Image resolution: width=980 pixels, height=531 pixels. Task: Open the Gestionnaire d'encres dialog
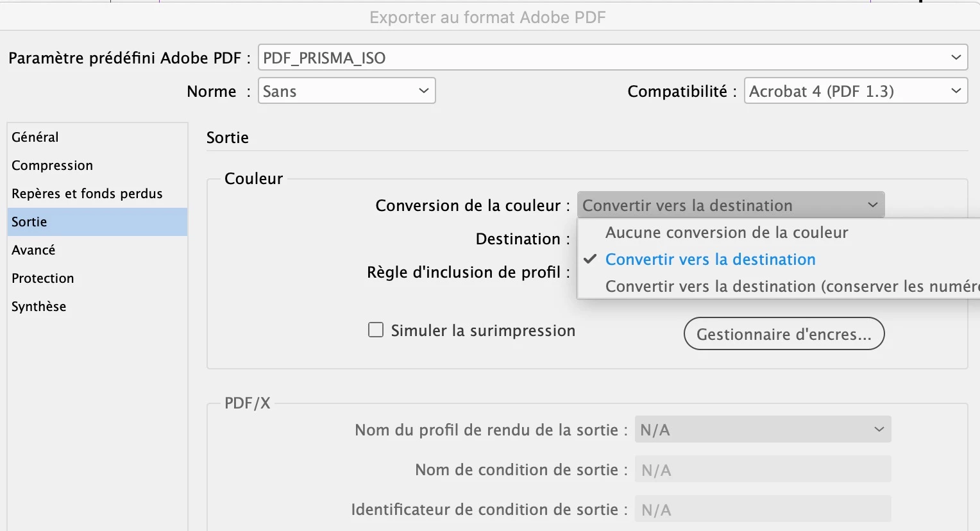click(x=784, y=334)
